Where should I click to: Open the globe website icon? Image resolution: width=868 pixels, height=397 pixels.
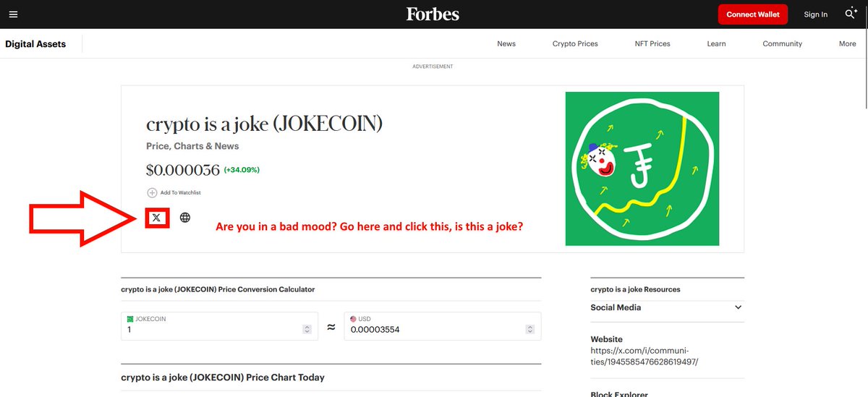[x=185, y=217]
